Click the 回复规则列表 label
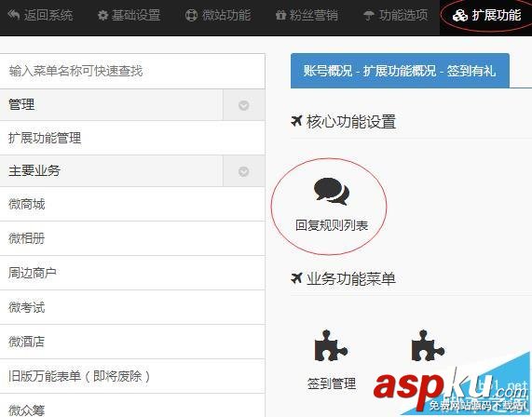Image resolution: width=532 pixels, height=417 pixels. (332, 225)
